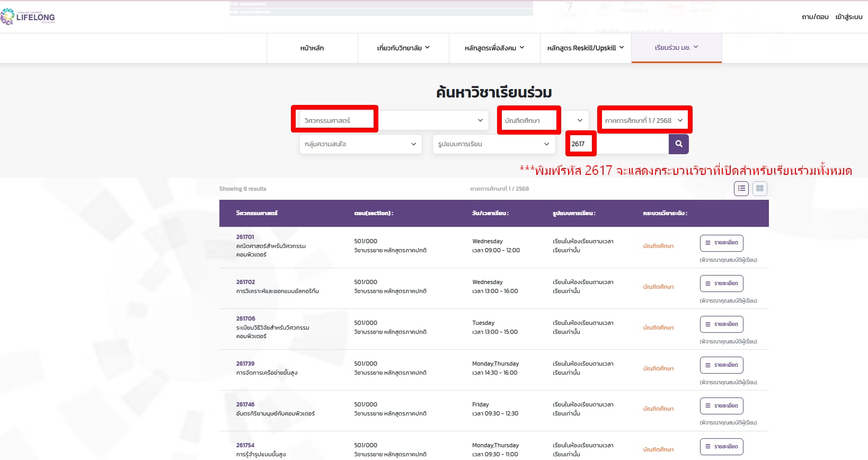Click 'Wednesday เวลา 09:00 - 12:00' schedule text

tap(496, 246)
